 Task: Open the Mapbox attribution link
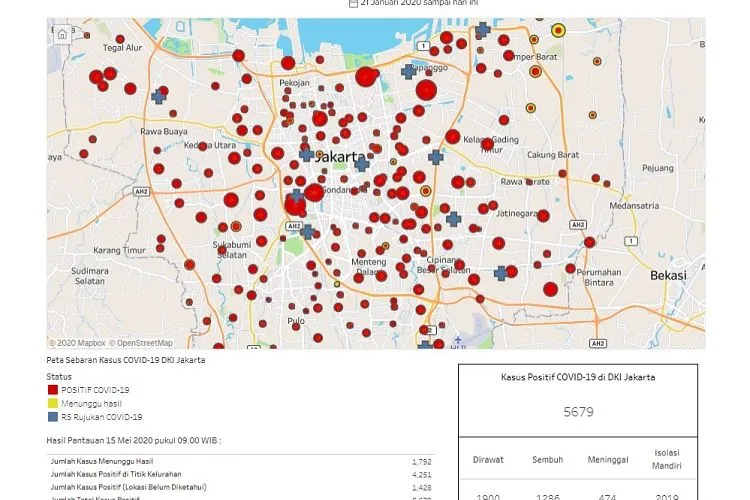pos(77,343)
